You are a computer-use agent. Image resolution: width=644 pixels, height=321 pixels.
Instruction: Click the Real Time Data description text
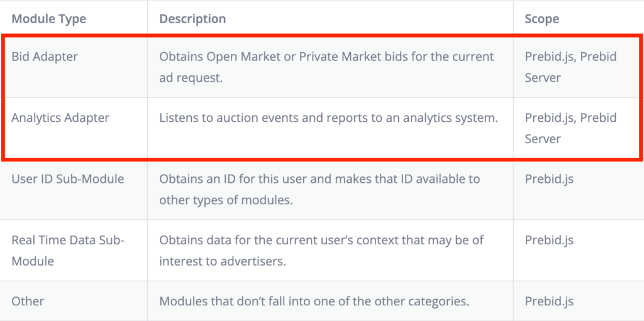click(321, 251)
